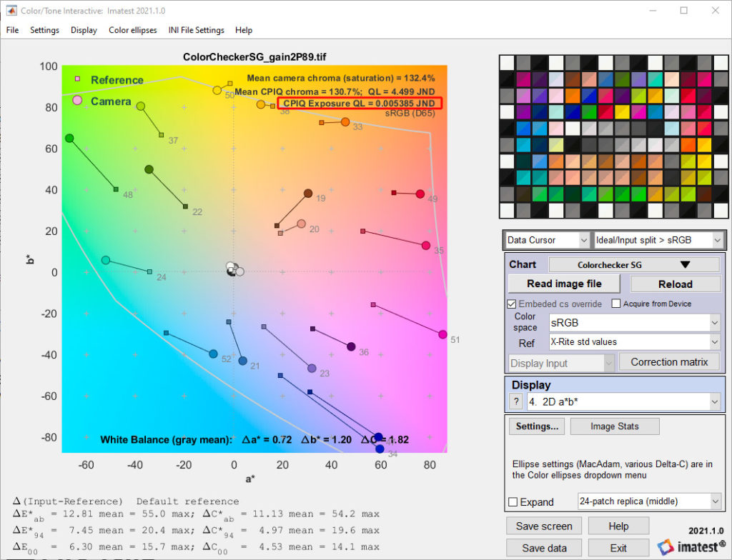The height and width of the screenshot is (560, 732).
Task: Open the X-Rite std values reference selector
Action: point(635,341)
